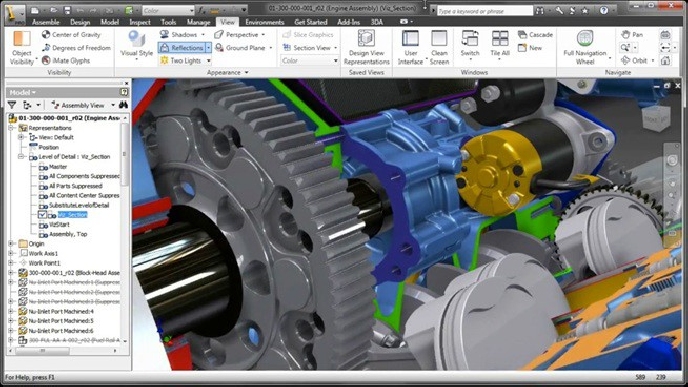This screenshot has width=688, height=387.
Task: Click the browser horizontal scrollbar
Action: point(43,351)
